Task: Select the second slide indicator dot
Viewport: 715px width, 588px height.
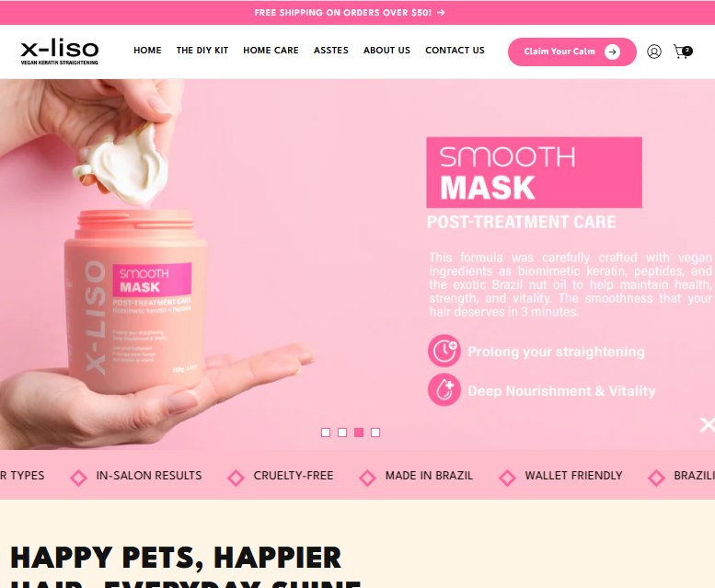Action: pyautogui.click(x=342, y=432)
